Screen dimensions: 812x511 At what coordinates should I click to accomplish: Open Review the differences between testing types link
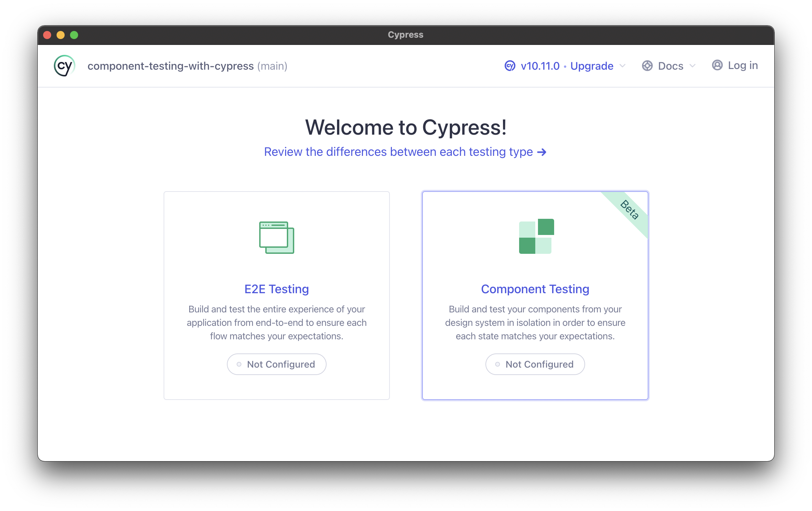398,152
